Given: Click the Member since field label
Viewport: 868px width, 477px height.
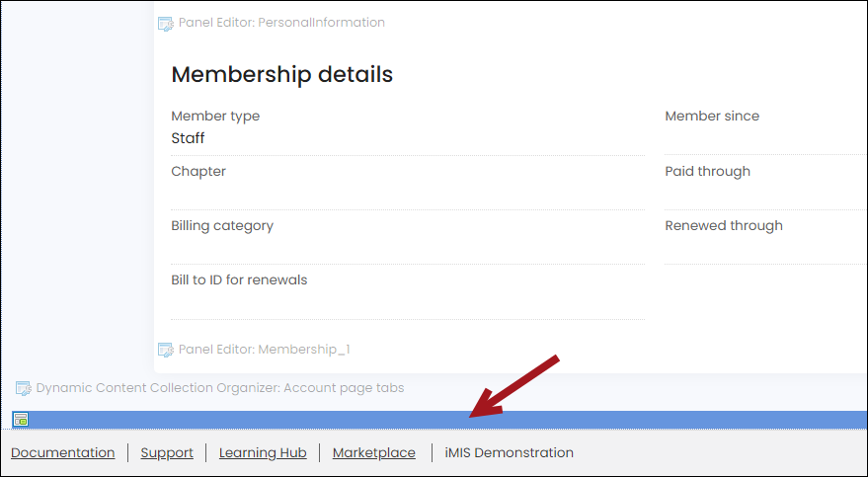Looking at the screenshot, I should 712,117.
